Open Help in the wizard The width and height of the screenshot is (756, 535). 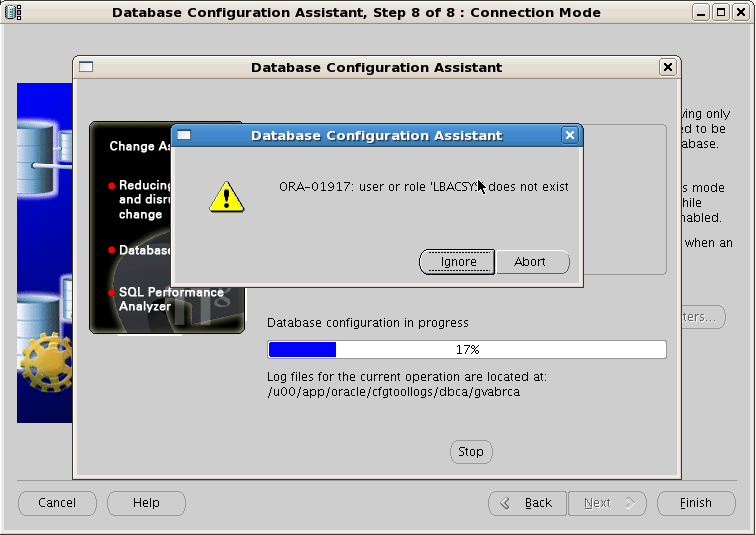point(146,503)
